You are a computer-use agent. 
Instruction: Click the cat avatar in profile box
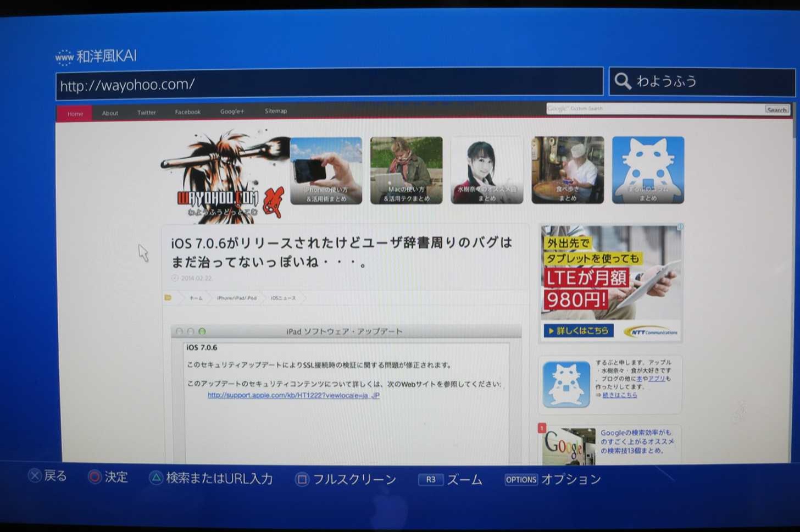(566, 384)
